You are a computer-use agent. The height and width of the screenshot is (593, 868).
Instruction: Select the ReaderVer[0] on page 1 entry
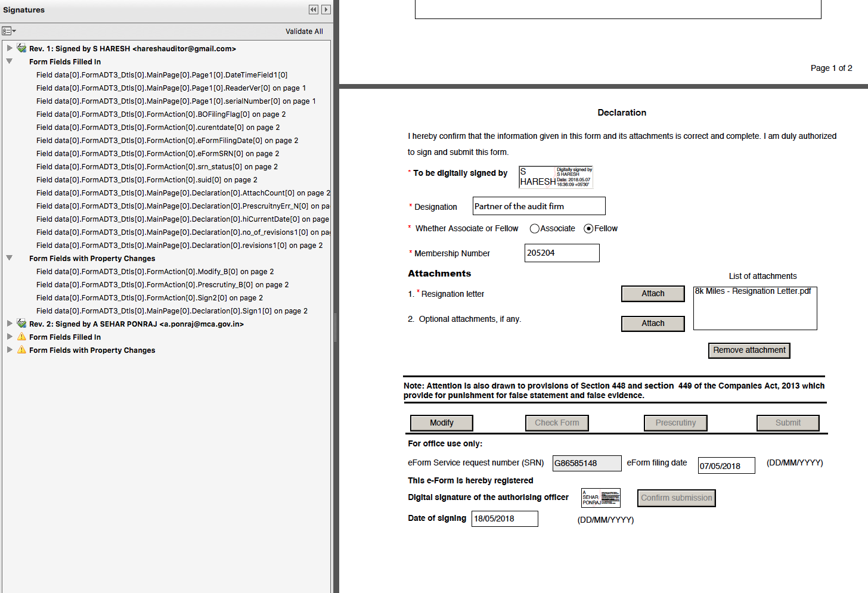pos(171,88)
